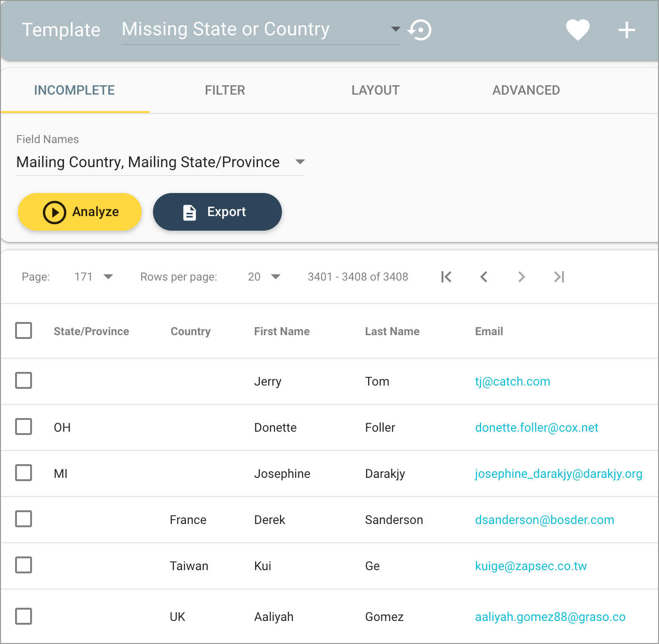The width and height of the screenshot is (659, 644).
Task: Click the Country column header
Action: (x=191, y=331)
